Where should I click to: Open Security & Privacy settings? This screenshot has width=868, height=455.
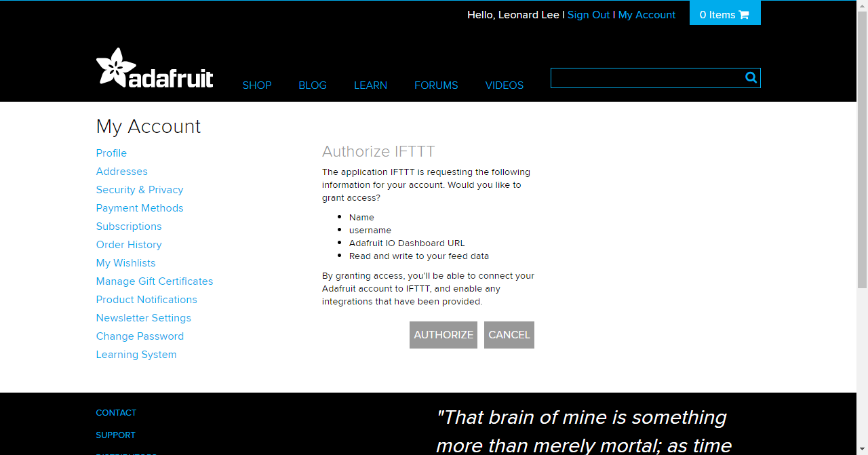coord(140,190)
